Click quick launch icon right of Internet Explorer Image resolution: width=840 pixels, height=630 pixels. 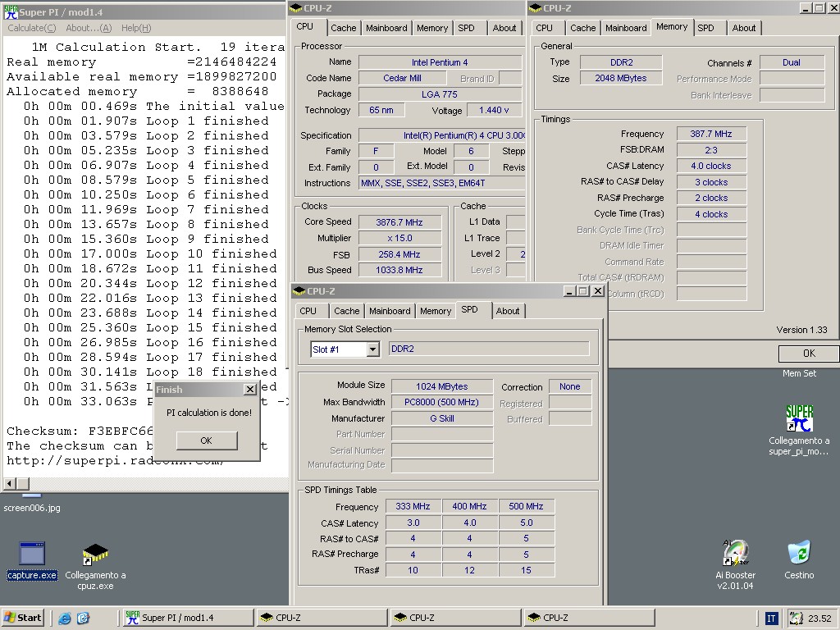point(83,618)
